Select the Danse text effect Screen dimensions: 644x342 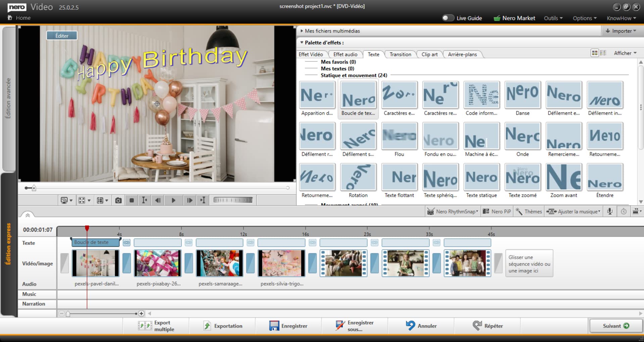523,99
